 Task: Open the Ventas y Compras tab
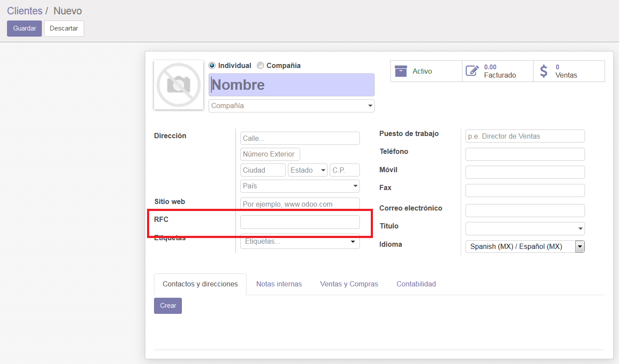(x=349, y=284)
